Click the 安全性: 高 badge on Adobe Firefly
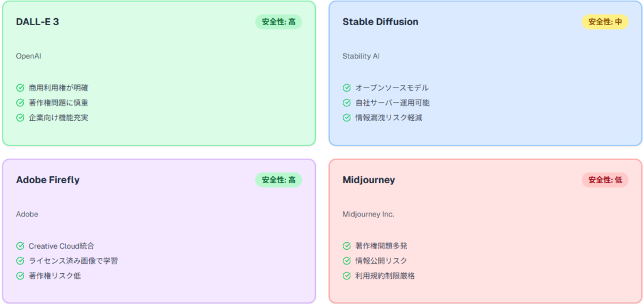This screenshot has height=304, width=644. [278, 180]
